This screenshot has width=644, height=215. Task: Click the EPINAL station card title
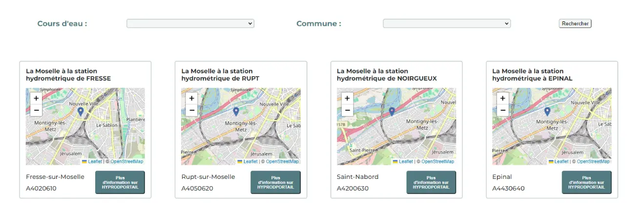coord(532,75)
